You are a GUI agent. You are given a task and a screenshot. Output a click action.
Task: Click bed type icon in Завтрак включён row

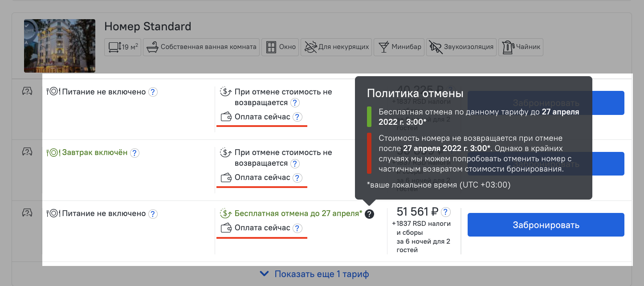coord(27,152)
